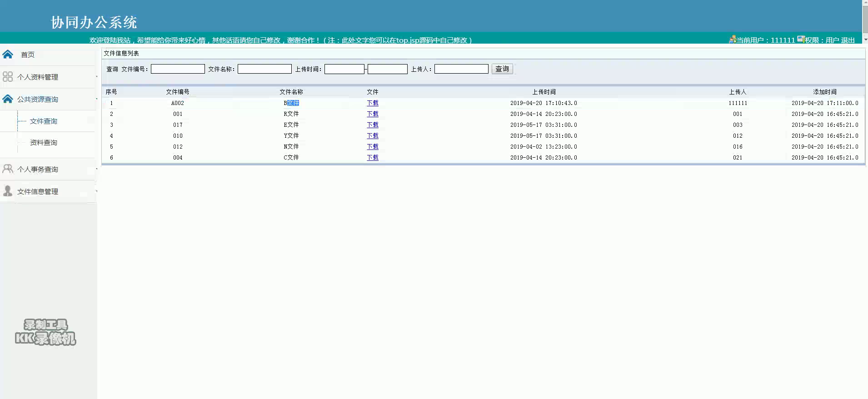Screen dimensions: 868x399
Task: Download the B文件 in row 1
Action: click(373, 103)
